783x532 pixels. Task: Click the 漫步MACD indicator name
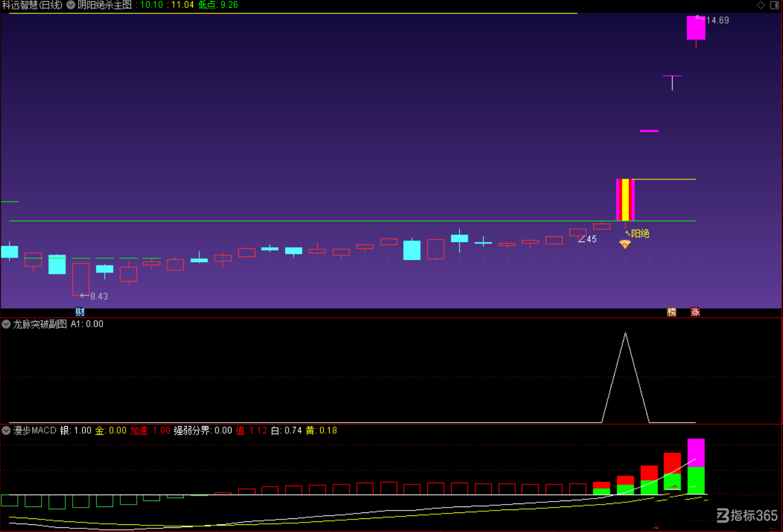[x=35, y=430]
